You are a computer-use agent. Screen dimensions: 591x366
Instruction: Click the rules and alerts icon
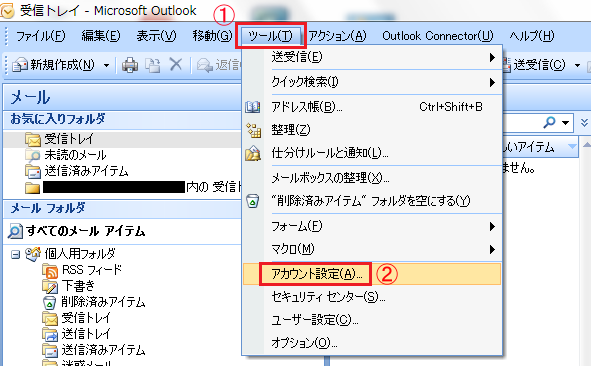pos(253,153)
